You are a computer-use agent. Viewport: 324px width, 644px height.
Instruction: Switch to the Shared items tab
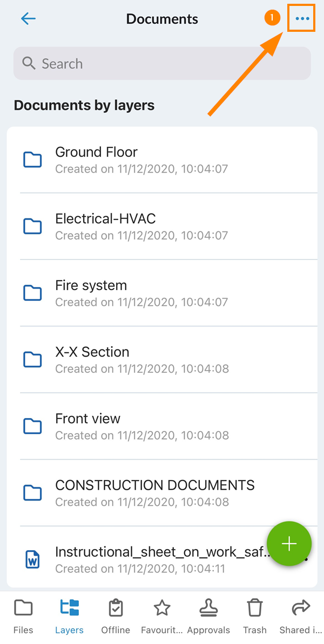click(x=300, y=616)
